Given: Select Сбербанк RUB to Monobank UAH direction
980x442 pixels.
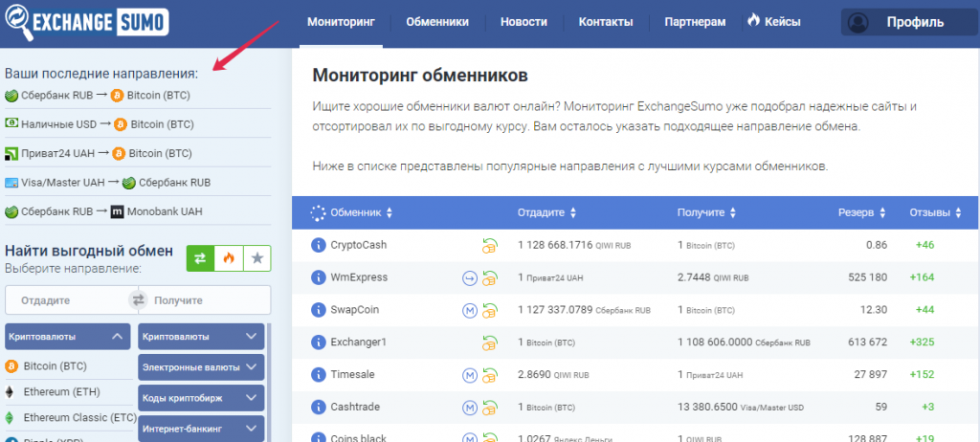Looking at the screenshot, I should (103, 211).
